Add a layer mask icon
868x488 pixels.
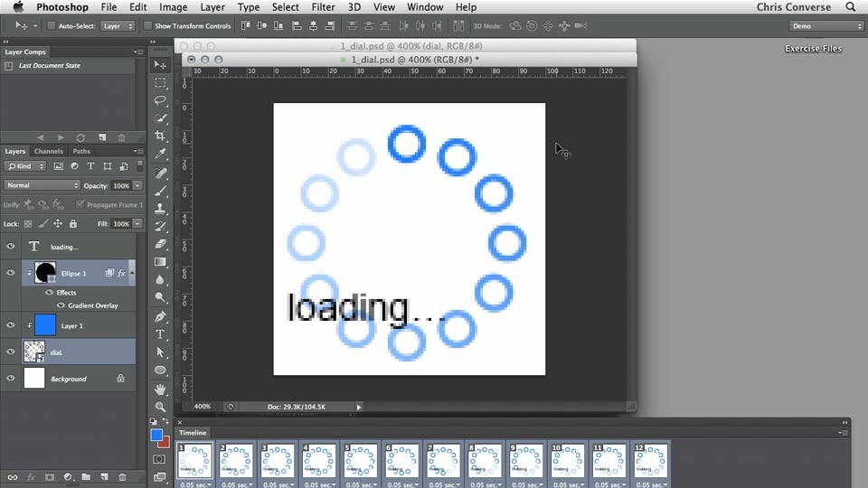49,477
